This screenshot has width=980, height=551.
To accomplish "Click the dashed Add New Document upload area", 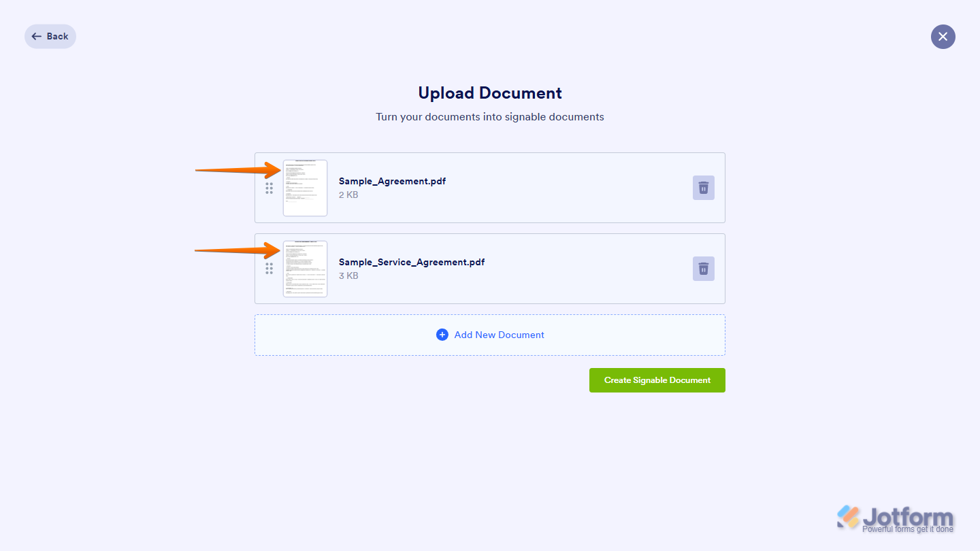I will coord(489,335).
